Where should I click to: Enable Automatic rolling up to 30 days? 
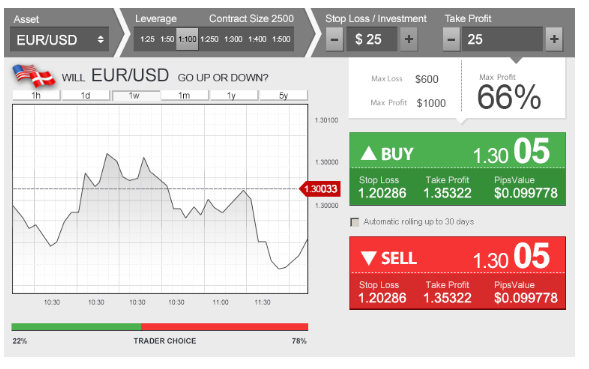(x=354, y=222)
